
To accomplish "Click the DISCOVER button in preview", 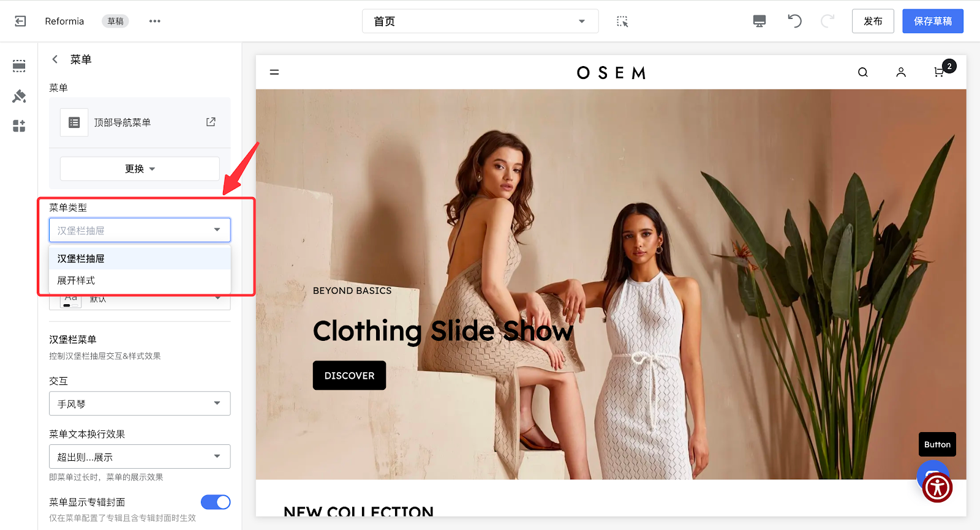I will click(x=349, y=375).
